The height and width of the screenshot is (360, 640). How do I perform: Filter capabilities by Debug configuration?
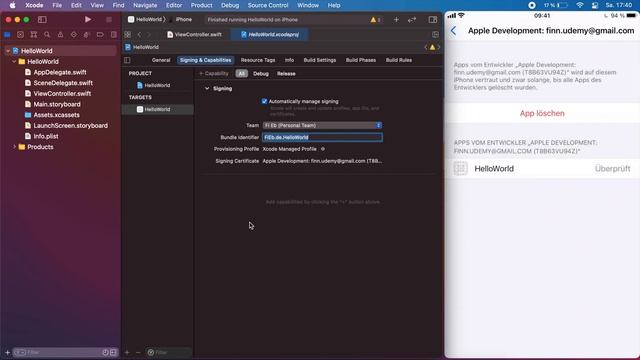tap(261, 74)
